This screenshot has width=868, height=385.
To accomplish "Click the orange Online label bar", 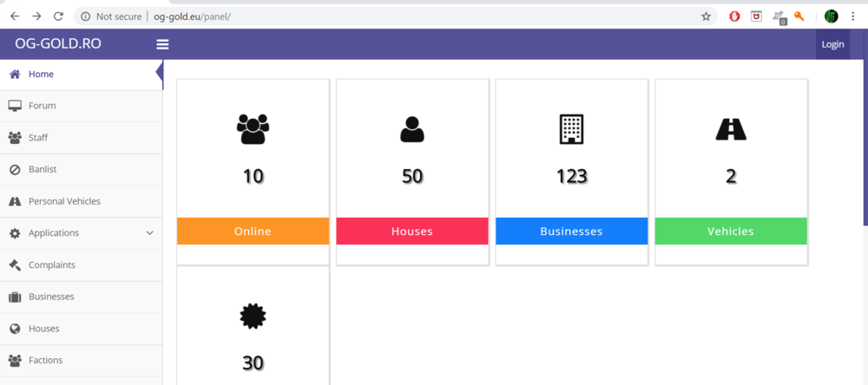I will pyautogui.click(x=253, y=232).
